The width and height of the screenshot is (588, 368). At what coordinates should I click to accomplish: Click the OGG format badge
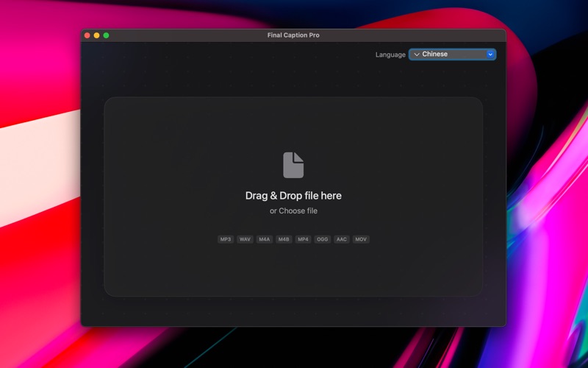click(323, 239)
